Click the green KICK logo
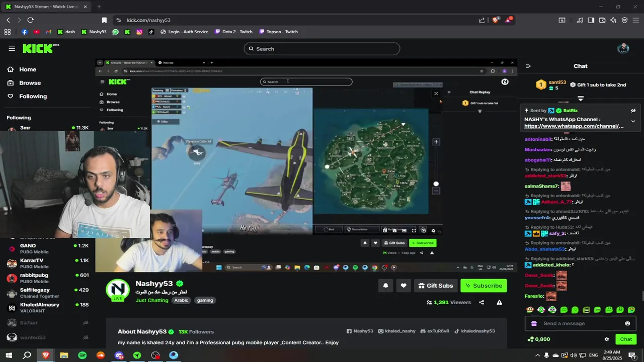Screen dimensions: 644x362 (41, 49)
